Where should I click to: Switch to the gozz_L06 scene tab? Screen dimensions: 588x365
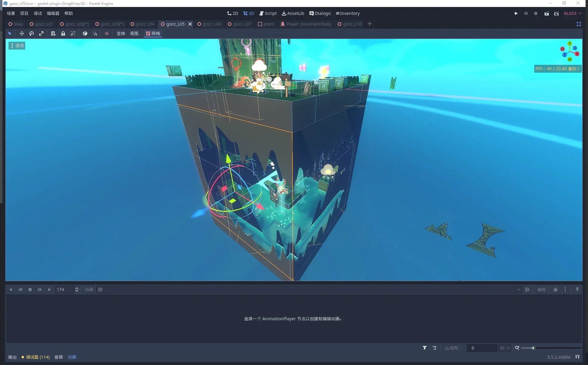tap(209, 24)
